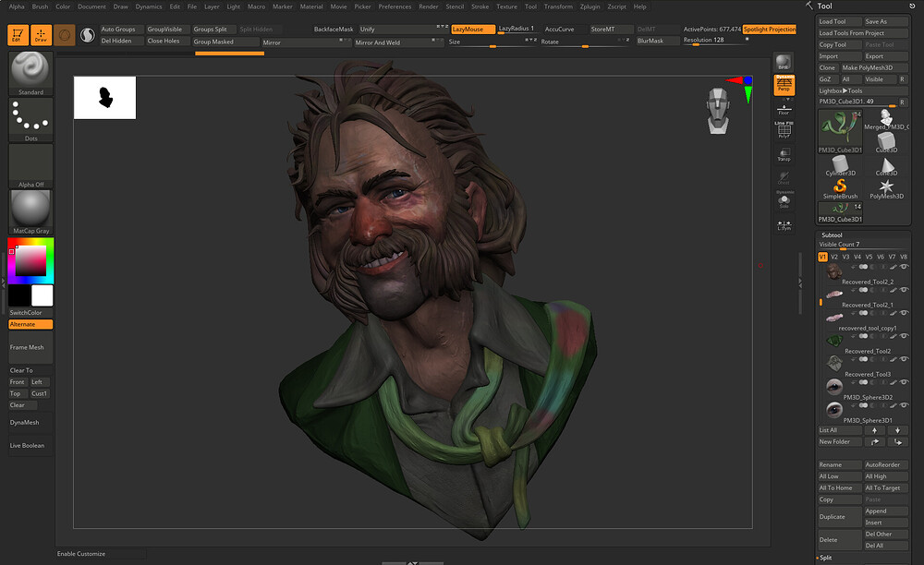Open the Standard brush thumbnail
The image size is (924, 565).
pos(30,74)
